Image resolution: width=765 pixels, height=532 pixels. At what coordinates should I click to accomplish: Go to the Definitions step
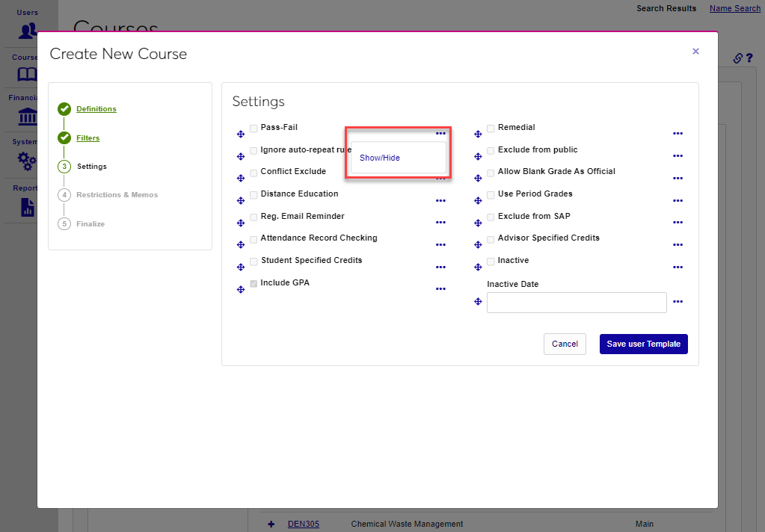pyautogui.click(x=96, y=109)
